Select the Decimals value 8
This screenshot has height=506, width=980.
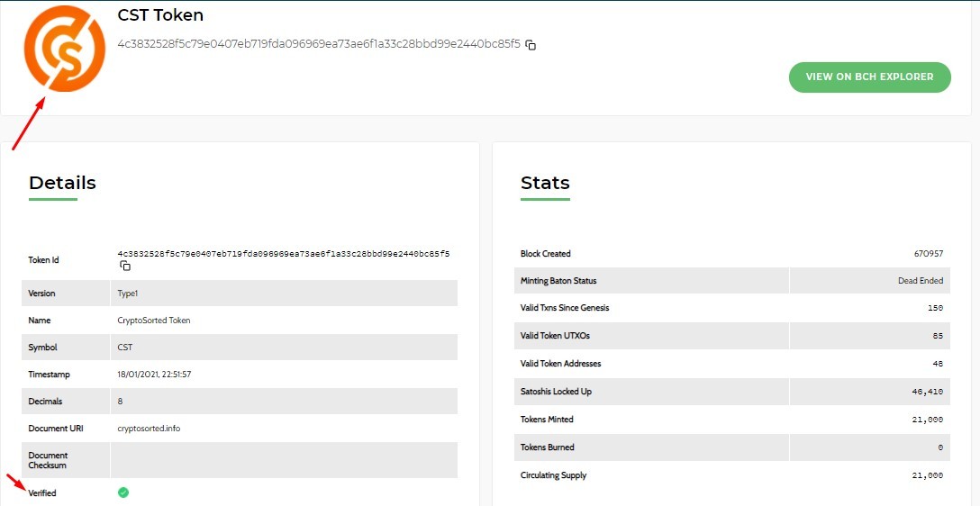point(120,401)
